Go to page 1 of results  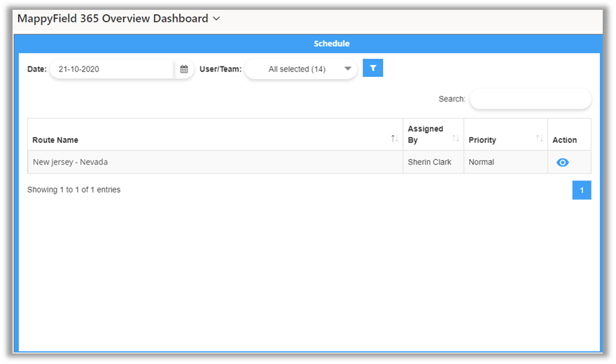pyautogui.click(x=581, y=190)
